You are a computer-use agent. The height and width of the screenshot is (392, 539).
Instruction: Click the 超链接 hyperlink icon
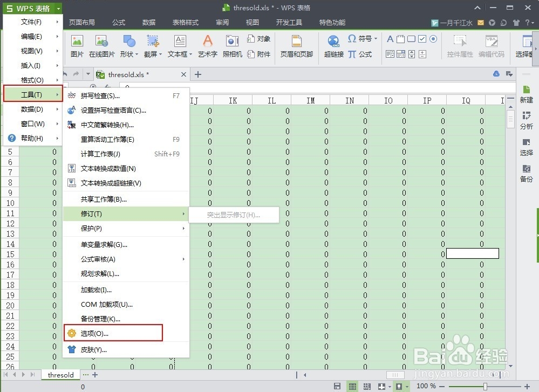click(x=333, y=46)
